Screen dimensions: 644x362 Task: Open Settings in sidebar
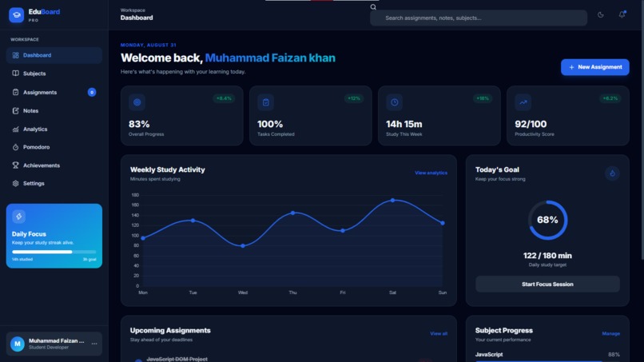(54, 183)
